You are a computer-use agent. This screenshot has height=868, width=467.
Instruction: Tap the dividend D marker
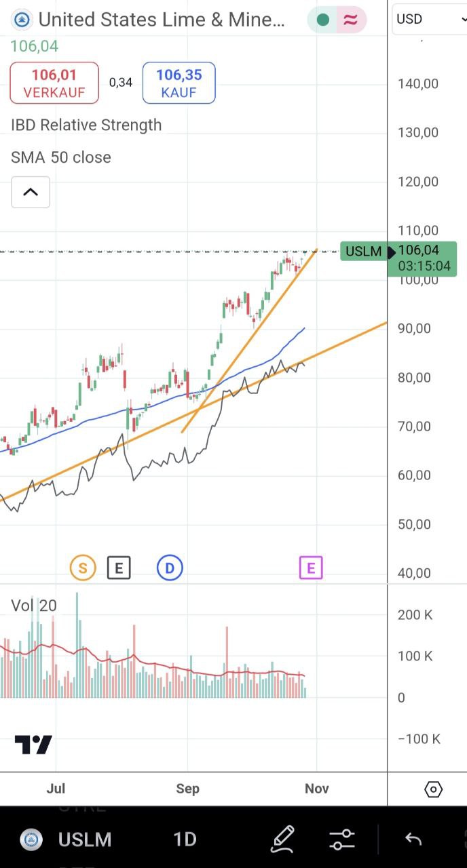point(170,568)
